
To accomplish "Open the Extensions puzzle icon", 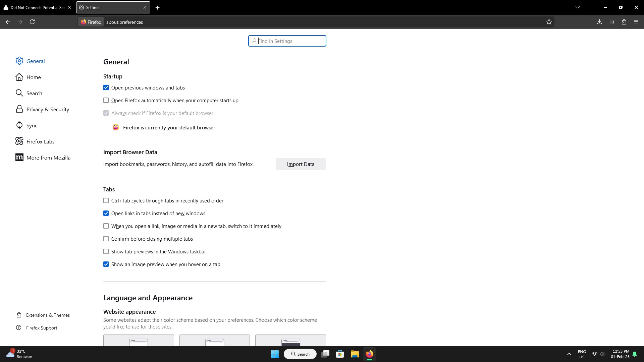I will point(624,22).
